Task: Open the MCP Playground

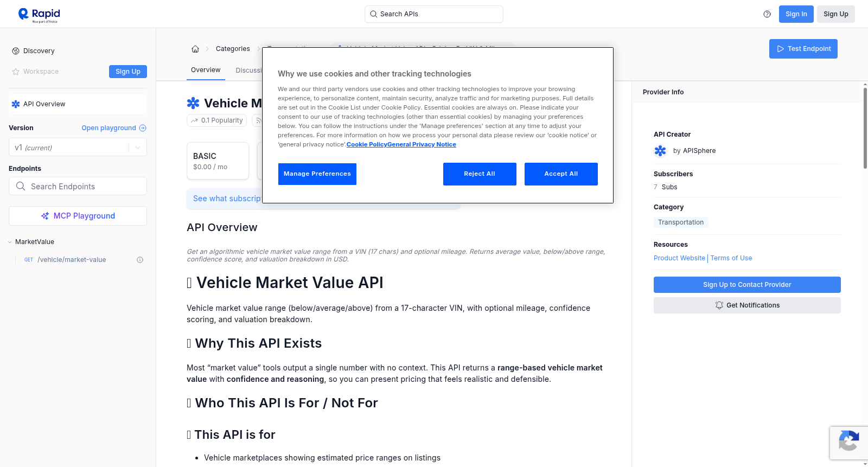Action: pos(78,216)
